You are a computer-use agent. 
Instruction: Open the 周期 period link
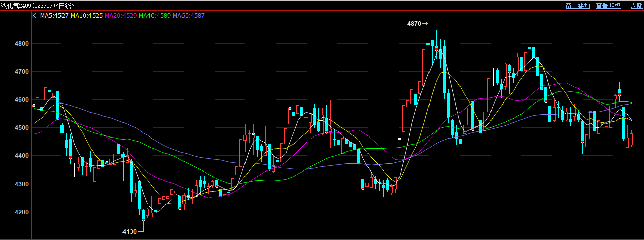tap(637, 6)
